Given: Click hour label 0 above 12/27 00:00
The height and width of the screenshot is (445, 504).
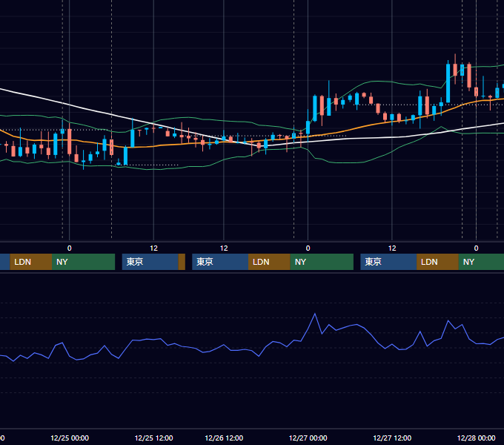Looking at the screenshot, I should [308, 248].
